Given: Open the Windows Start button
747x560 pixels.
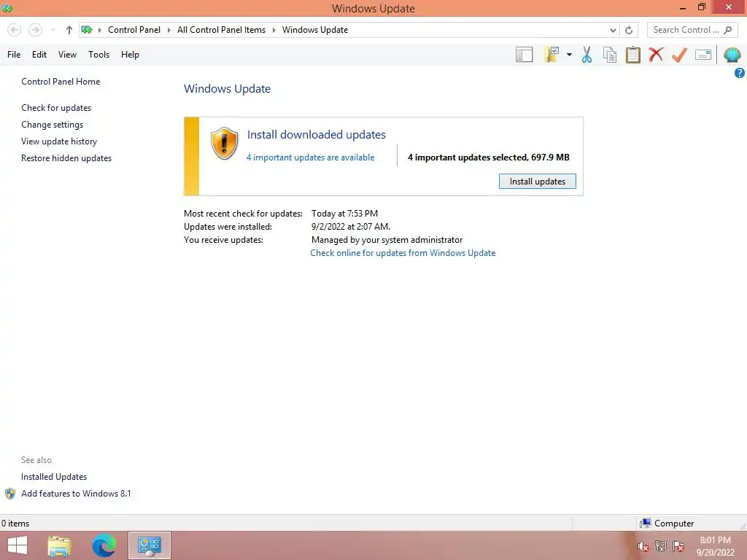Looking at the screenshot, I should (18, 545).
